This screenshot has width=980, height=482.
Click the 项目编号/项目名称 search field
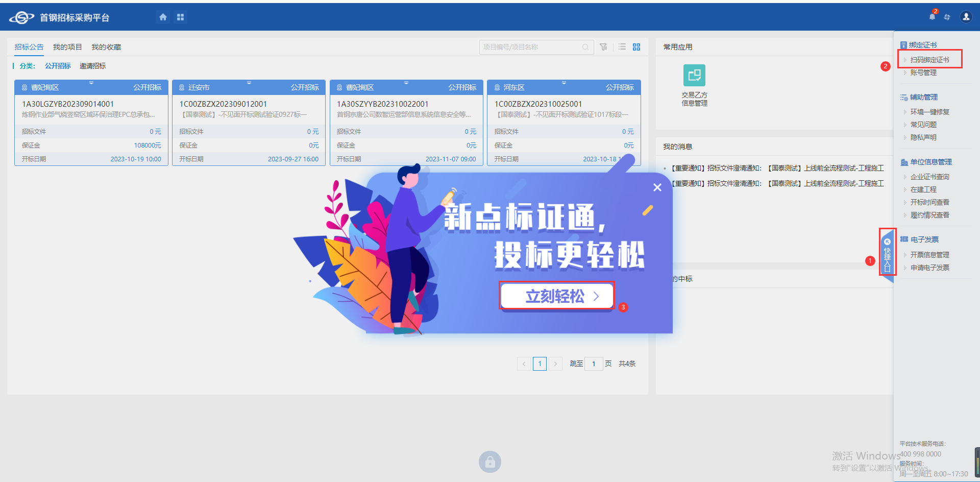pos(531,47)
